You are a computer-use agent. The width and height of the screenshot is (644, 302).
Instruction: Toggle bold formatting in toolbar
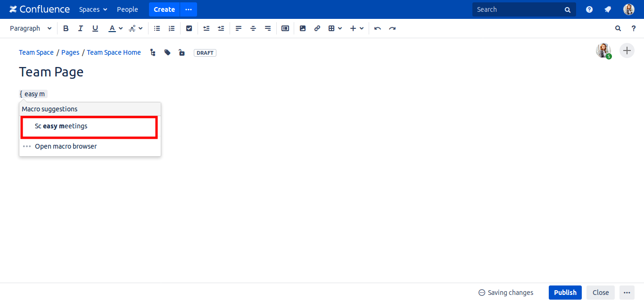point(66,28)
